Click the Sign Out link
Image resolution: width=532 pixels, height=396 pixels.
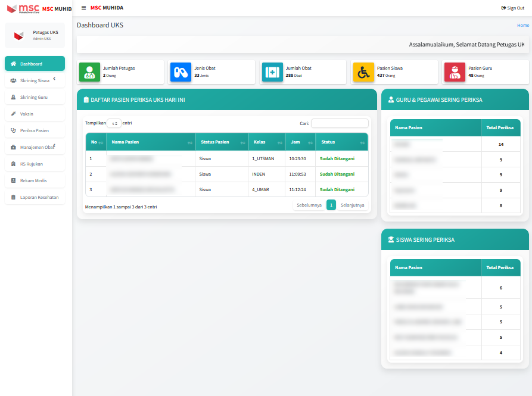(513, 8)
